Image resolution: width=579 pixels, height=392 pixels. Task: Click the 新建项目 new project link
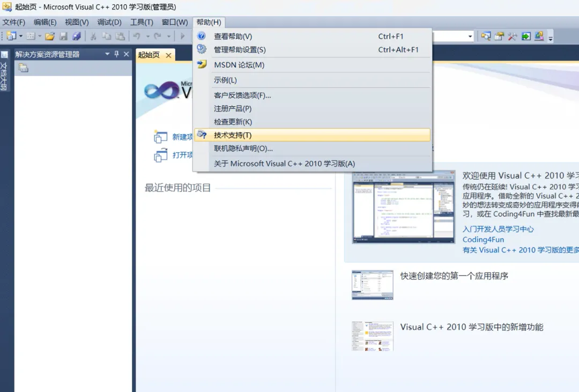click(x=182, y=137)
